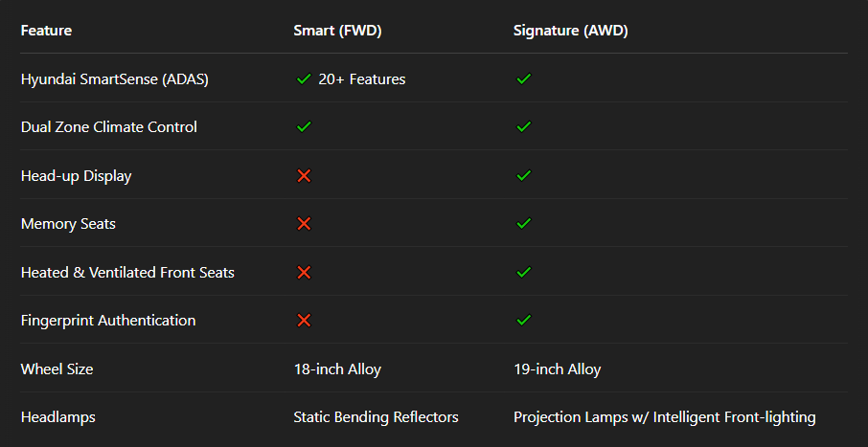Click the Smart green check for Hyundai SmartSense

[304, 79]
